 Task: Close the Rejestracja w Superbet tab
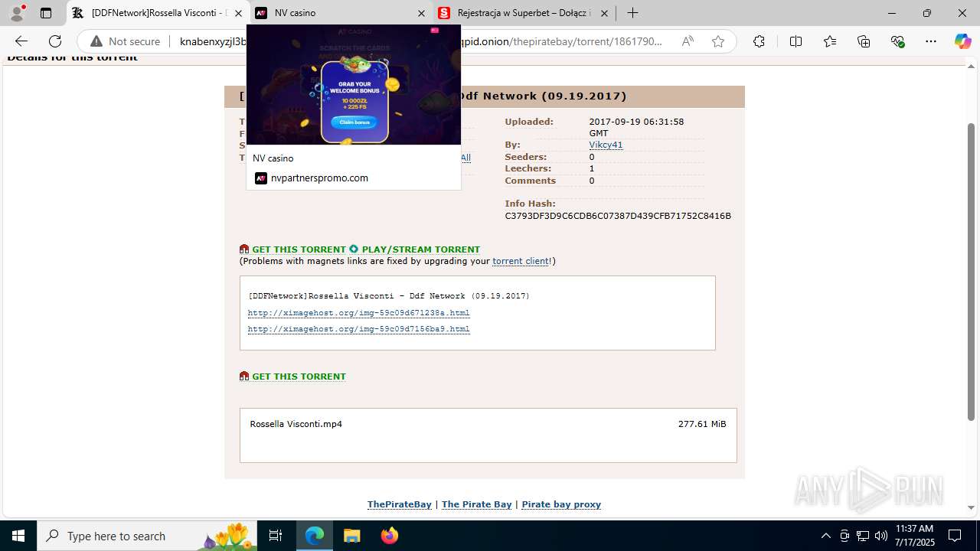604,13
